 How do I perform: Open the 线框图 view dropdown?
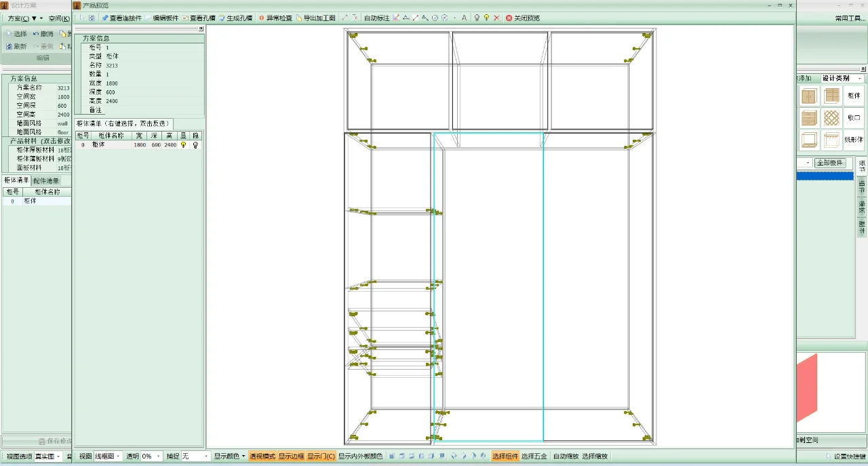pos(108,457)
